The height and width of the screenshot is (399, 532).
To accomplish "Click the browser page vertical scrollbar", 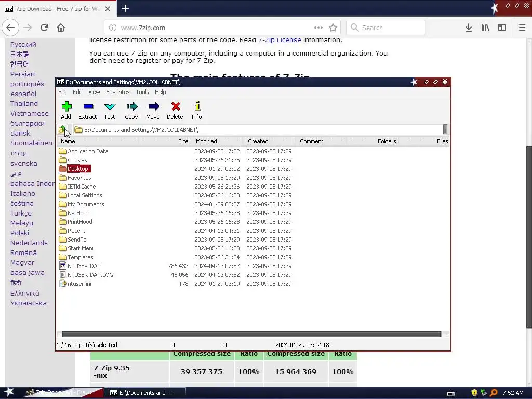I will click(528, 236).
